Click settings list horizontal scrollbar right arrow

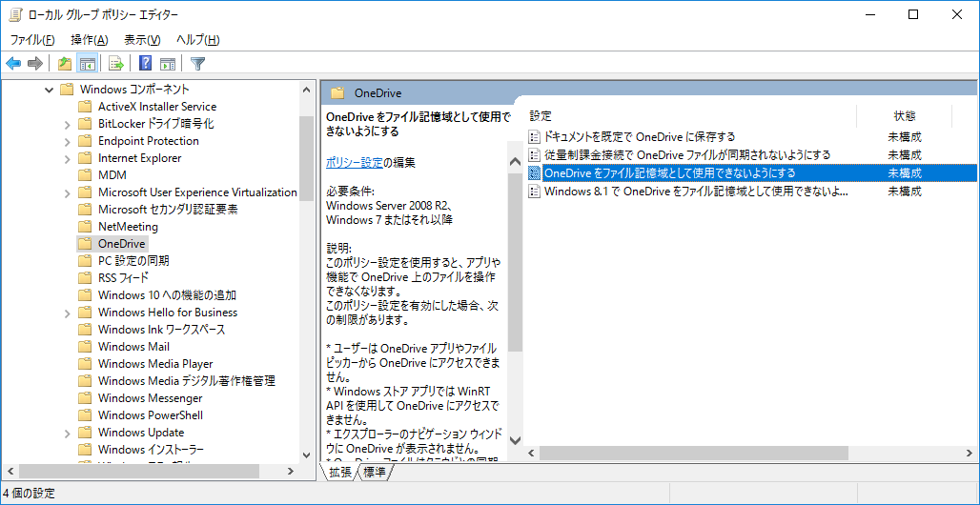point(971,454)
